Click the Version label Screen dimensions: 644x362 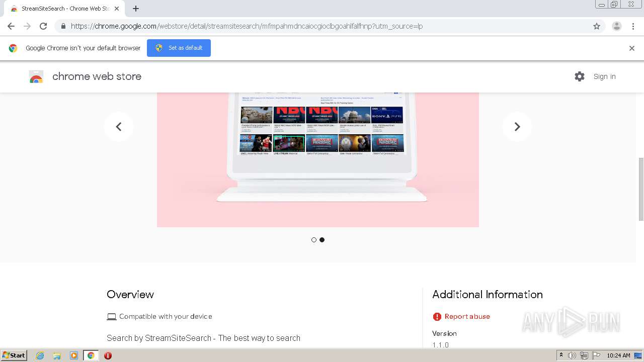point(444,333)
